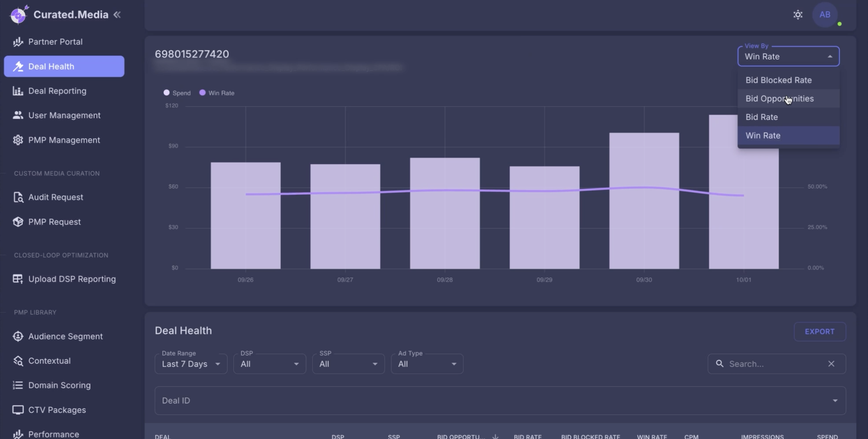Open the Date Range Last 7 Days dropdown

191,364
